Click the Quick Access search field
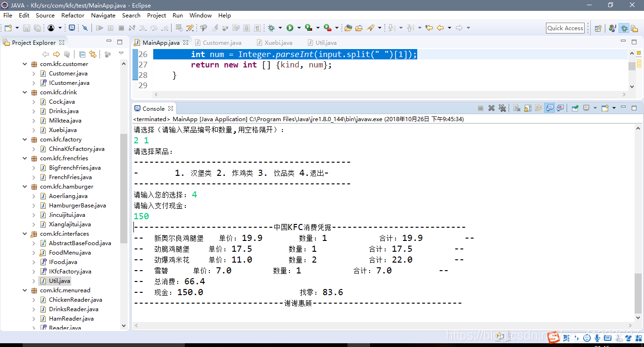This screenshot has height=347, width=644. tap(565, 28)
